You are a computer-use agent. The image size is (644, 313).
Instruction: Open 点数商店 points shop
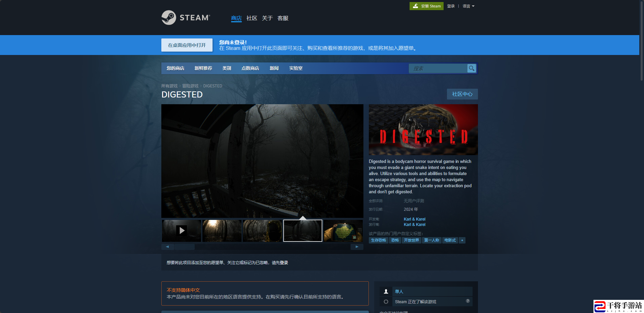click(250, 68)
